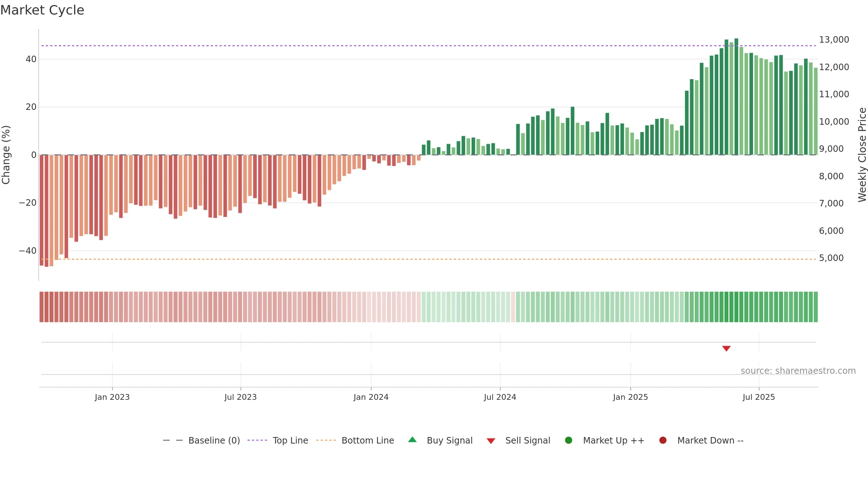
Task: Click the green Buy Signal triangle icon
Action: [x=412, y=440]
